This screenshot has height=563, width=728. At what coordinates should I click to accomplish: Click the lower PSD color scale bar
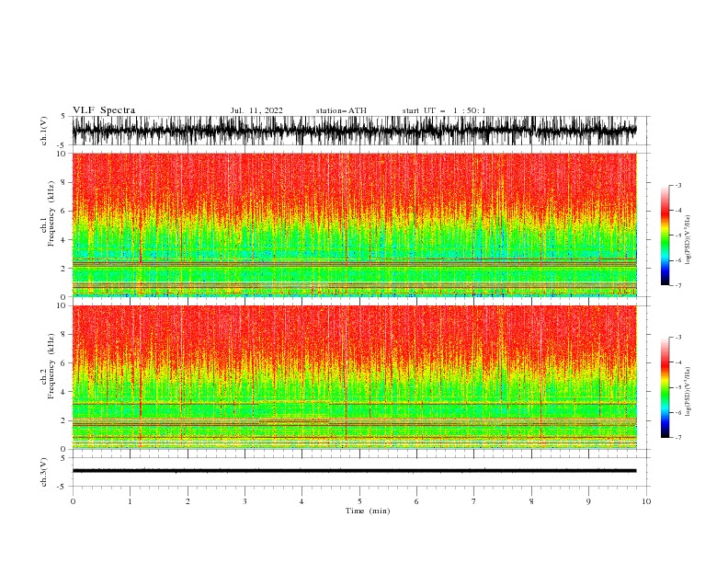pyautogui.click(x=665, y=387)
